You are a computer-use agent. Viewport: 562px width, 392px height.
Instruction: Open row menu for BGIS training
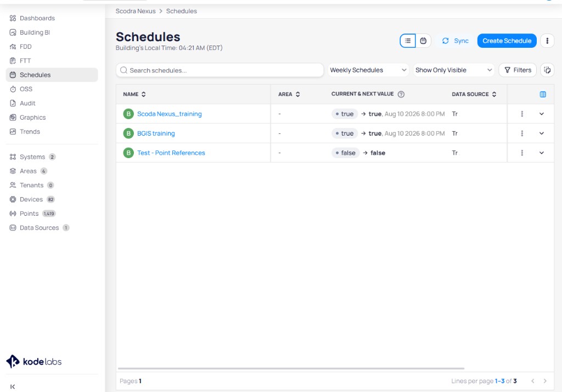click(x=522, y=133)
